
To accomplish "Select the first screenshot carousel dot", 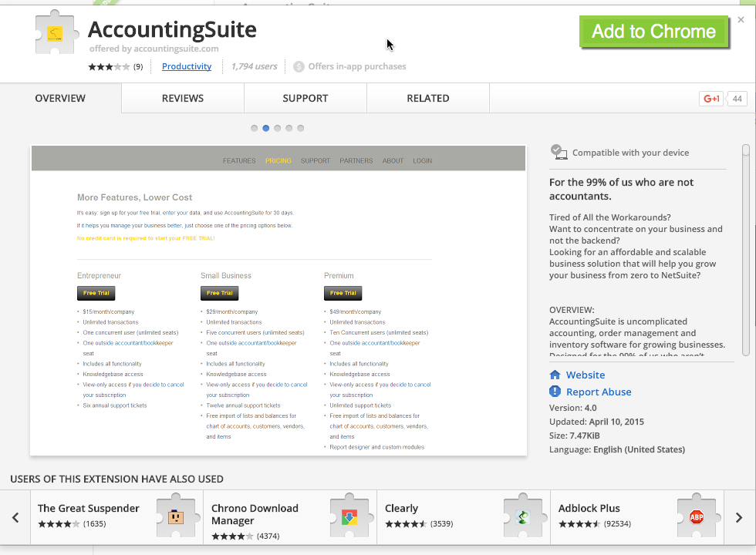I will point(254,128).
